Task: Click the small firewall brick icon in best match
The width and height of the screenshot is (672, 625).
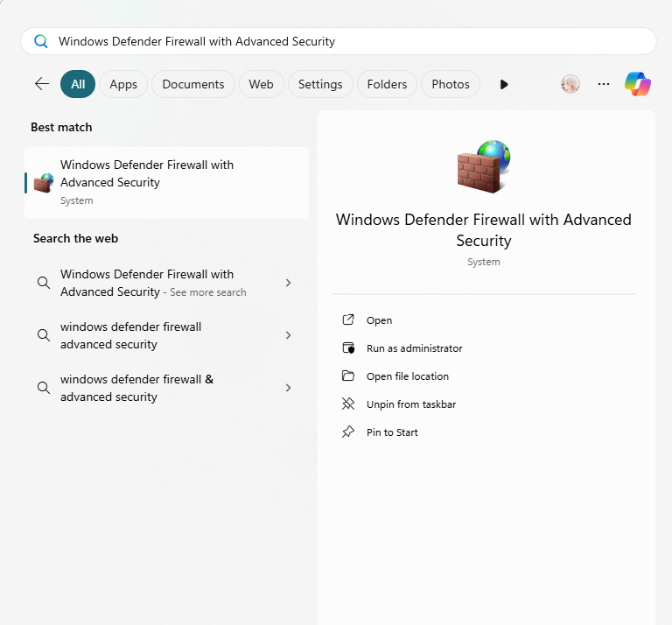Action: 44,183
